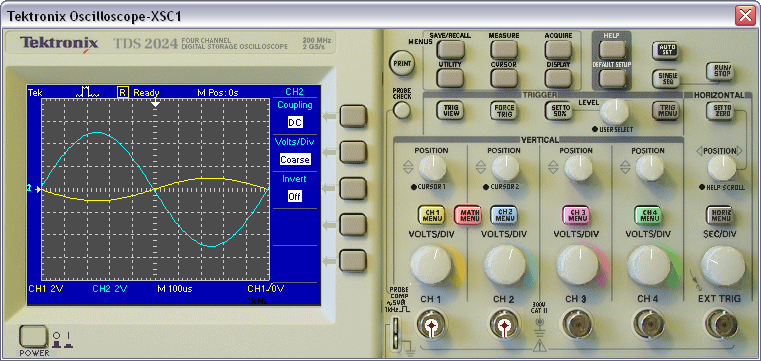Click the DC coupling value on screen

[x=295, y=123]
